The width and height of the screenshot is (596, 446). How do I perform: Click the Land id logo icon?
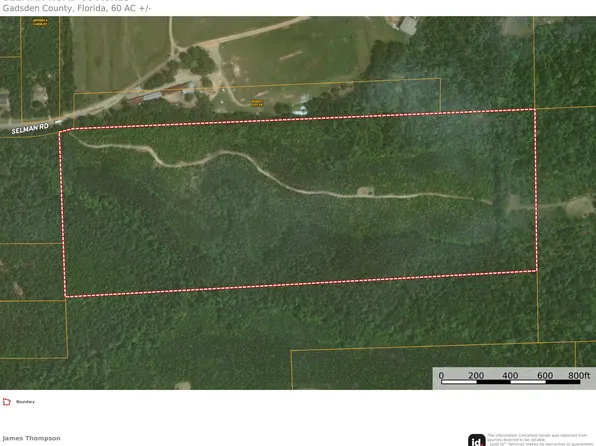tap(477, 440)
